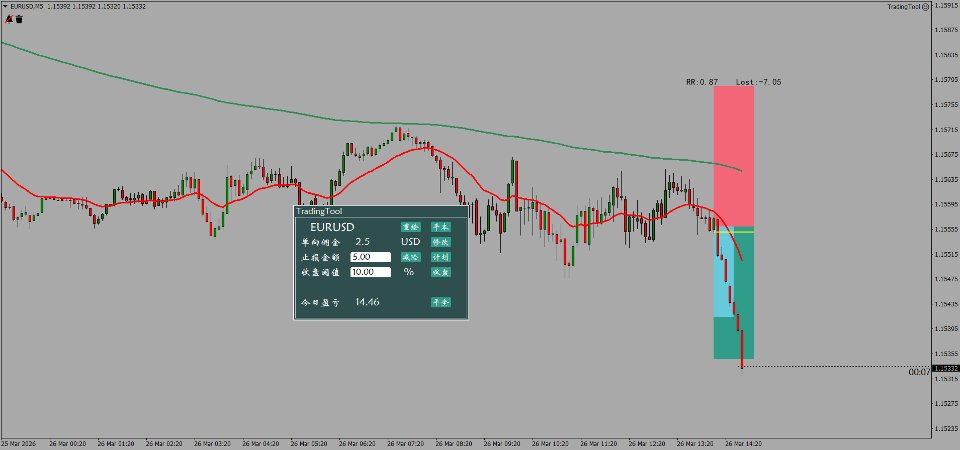
Task: Click the 恢复 button beside the % sign
Action: tap(440, 272)
